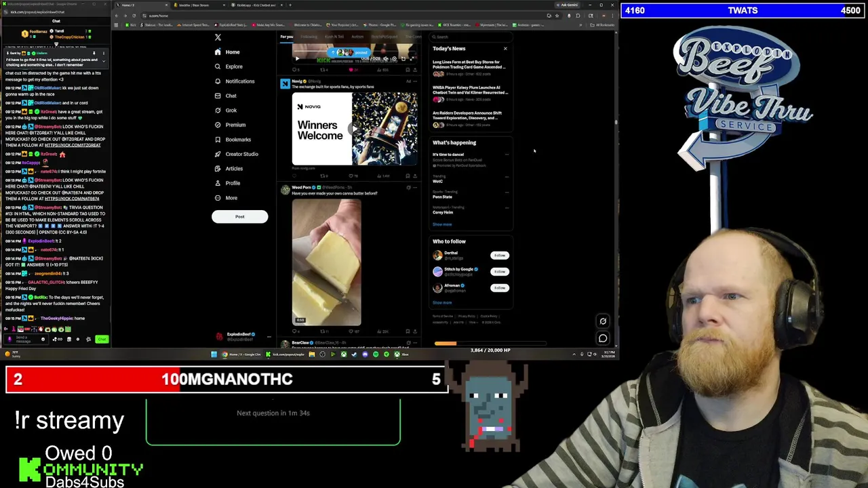
Task: Reload the browser page
Action: coord(134,16)
